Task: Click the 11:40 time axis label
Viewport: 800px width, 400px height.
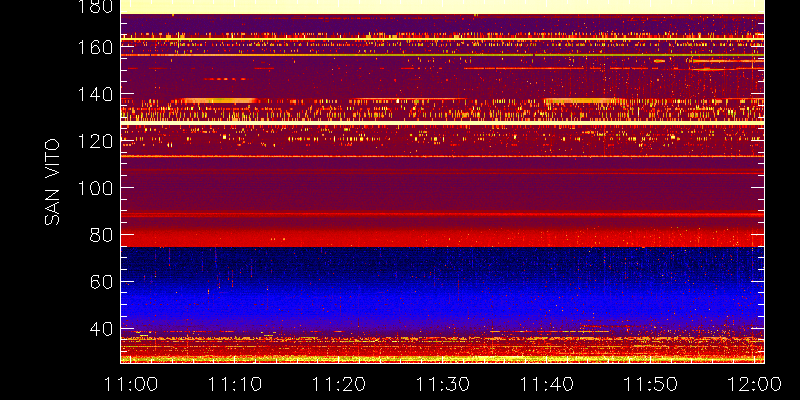Action: click(x=547, y=384)
